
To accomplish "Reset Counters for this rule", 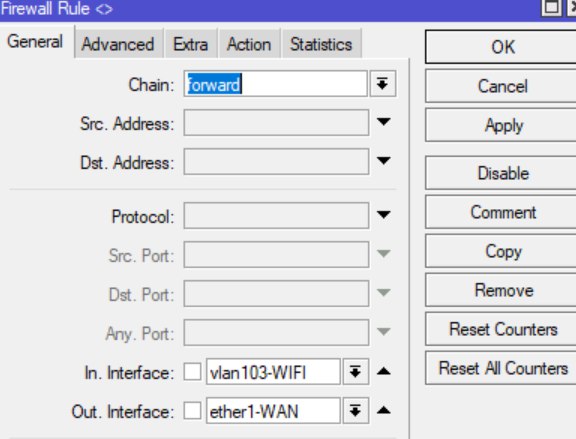I will click(x=502, y=329).
